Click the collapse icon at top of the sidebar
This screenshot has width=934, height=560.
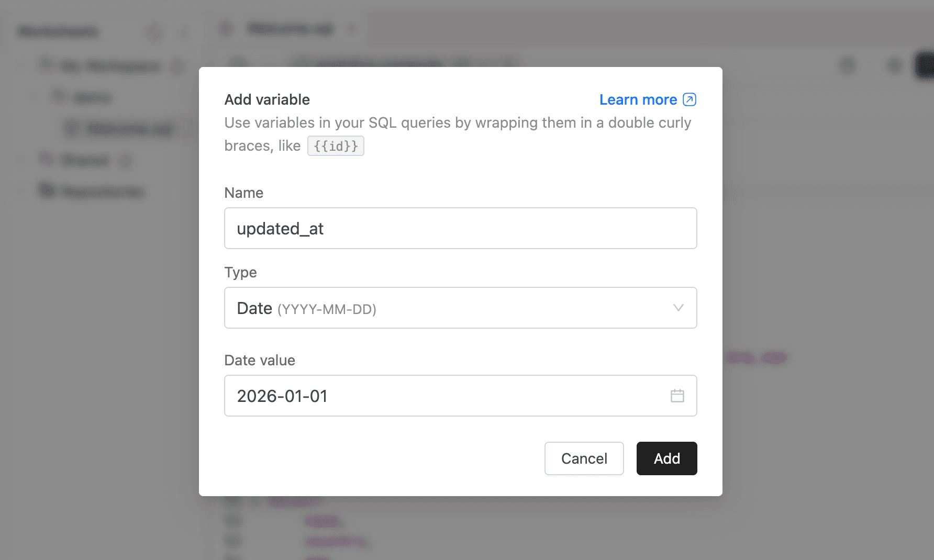184,31
